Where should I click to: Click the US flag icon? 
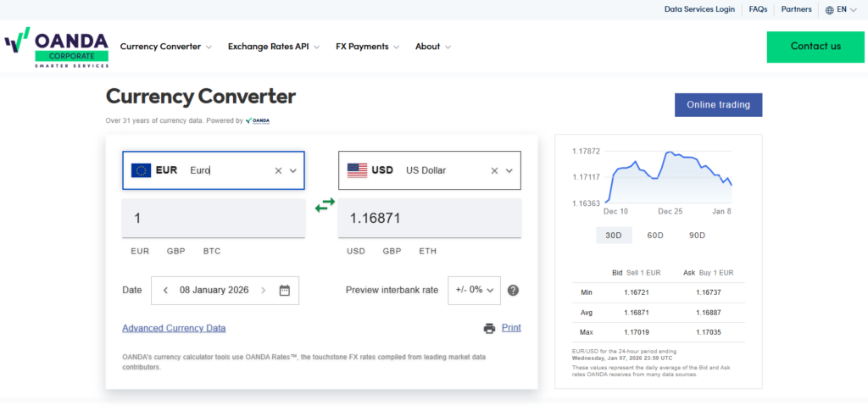(x=357, y=170)
